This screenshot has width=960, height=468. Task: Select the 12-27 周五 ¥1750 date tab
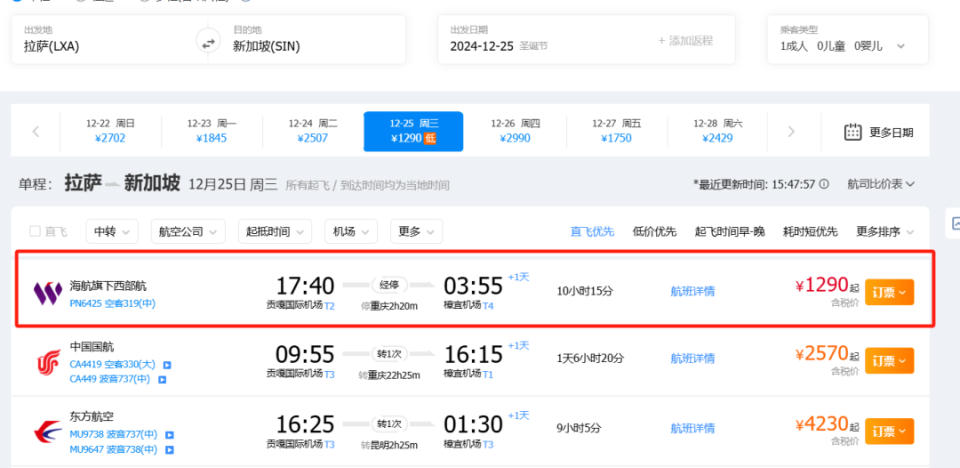point(617,131)
